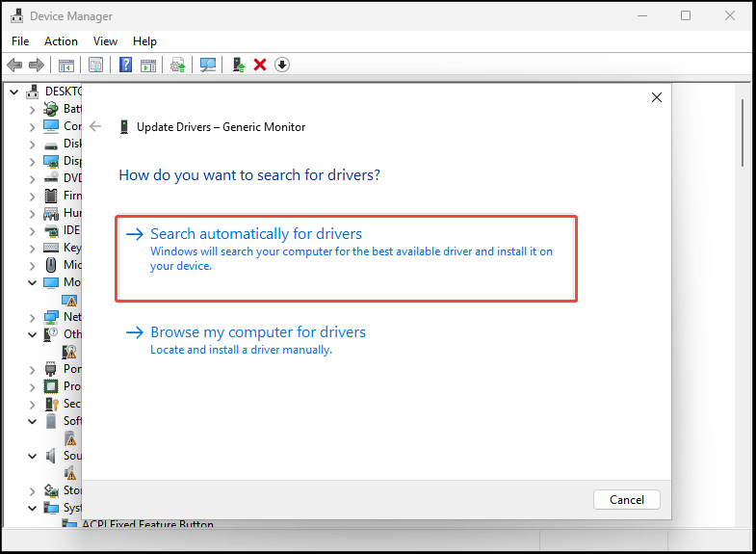Click the Processors category icon
This screenshot has height=554, width=756.
click(51, 386)
